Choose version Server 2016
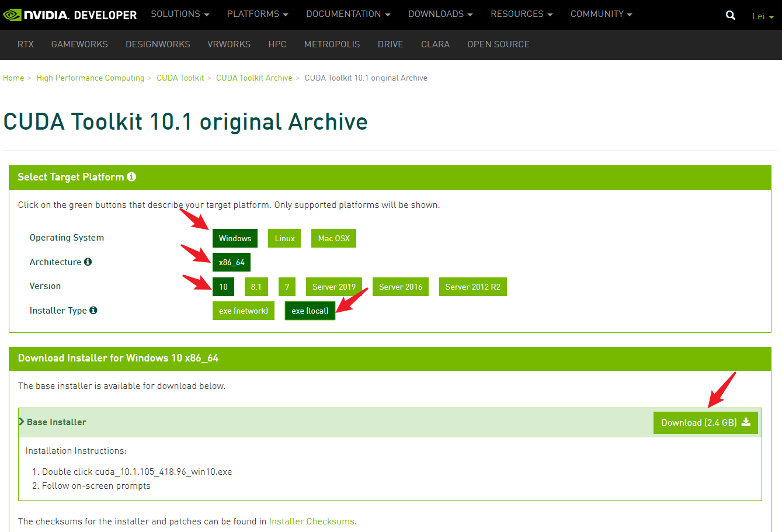The image size is (782, 532). [x=400, y=287]
